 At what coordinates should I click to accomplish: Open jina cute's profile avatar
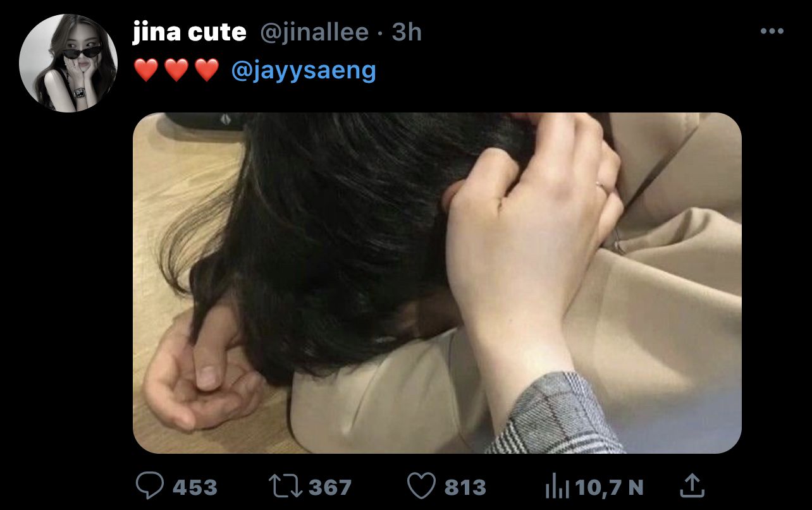(68, 63)
